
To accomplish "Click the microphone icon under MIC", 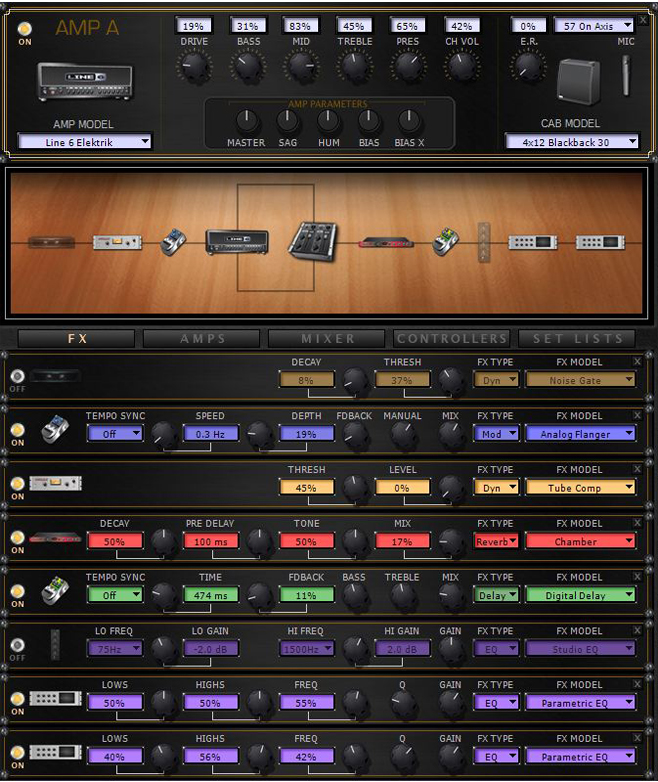I will click(x=626, y=75).
